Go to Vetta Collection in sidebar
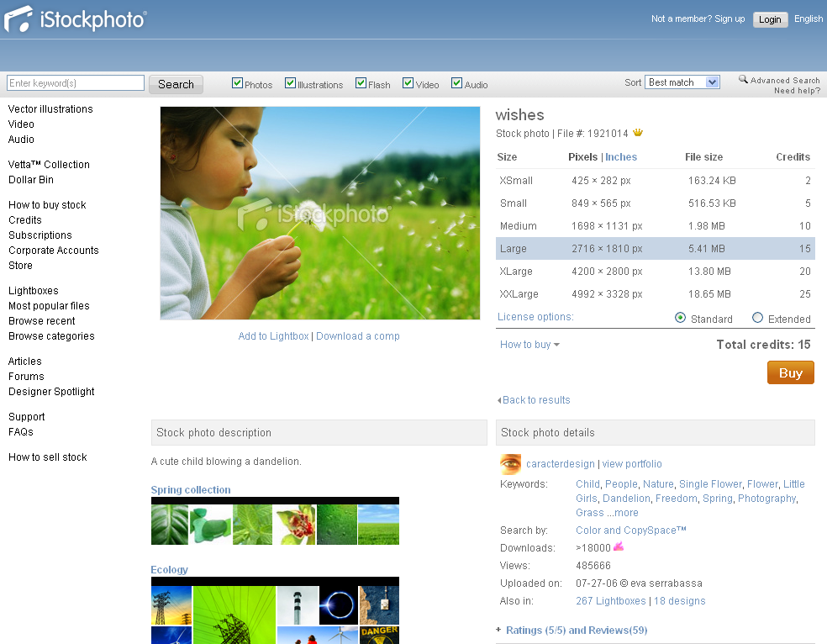This screenshot has height=644, width=827. 49,165
